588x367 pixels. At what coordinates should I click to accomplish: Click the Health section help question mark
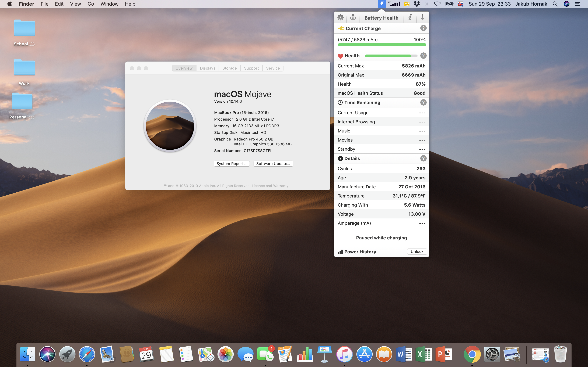tap(423, 56)
